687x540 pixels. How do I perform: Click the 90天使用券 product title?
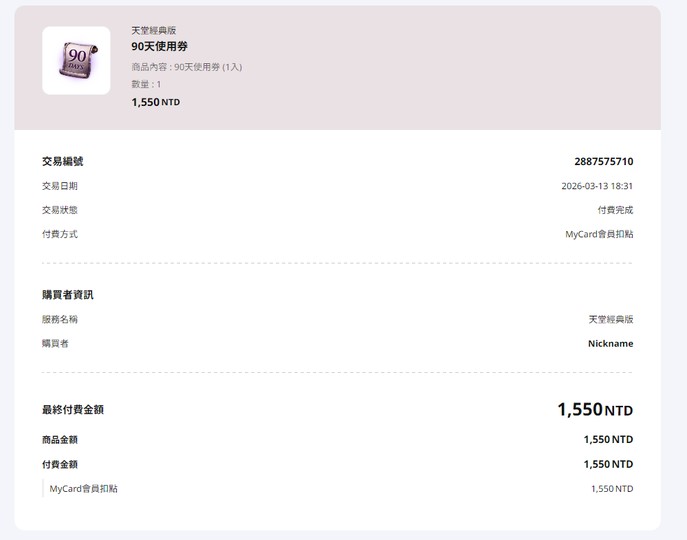point(159,47)
